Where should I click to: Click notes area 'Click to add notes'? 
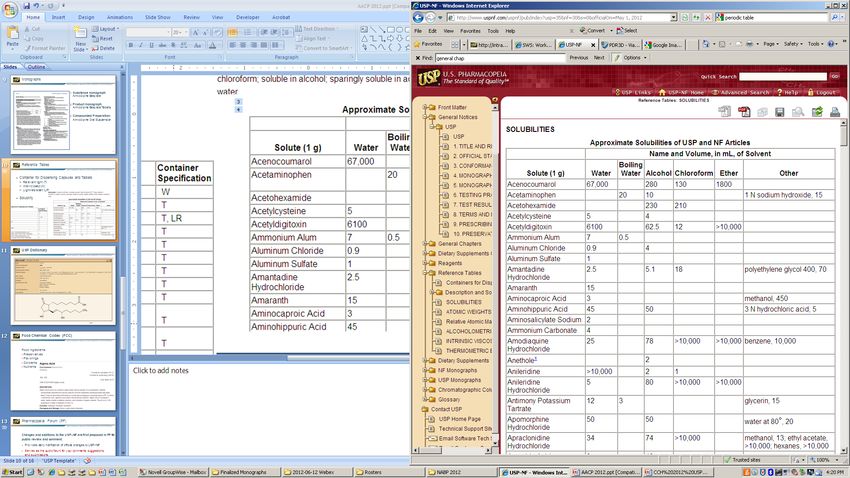(x=161, y=371)
